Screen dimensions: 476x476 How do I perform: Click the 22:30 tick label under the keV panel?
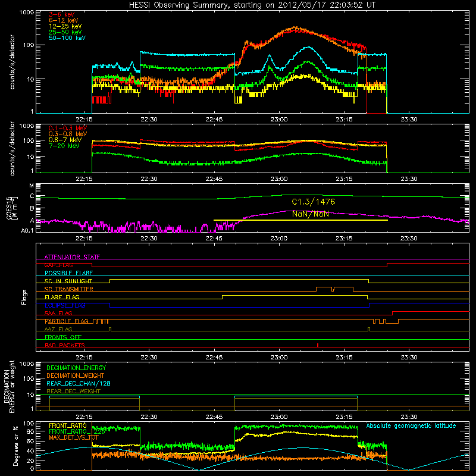point(149,120)
